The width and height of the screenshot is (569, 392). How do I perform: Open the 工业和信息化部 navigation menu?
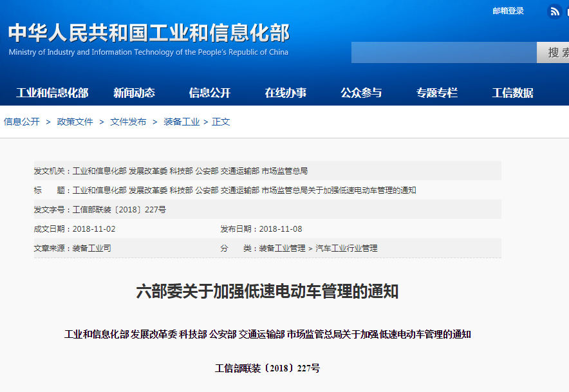point(52,93)
